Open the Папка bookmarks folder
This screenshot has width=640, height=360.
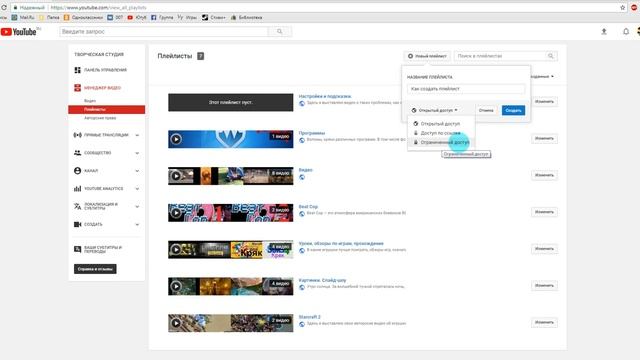pos(49,18)
